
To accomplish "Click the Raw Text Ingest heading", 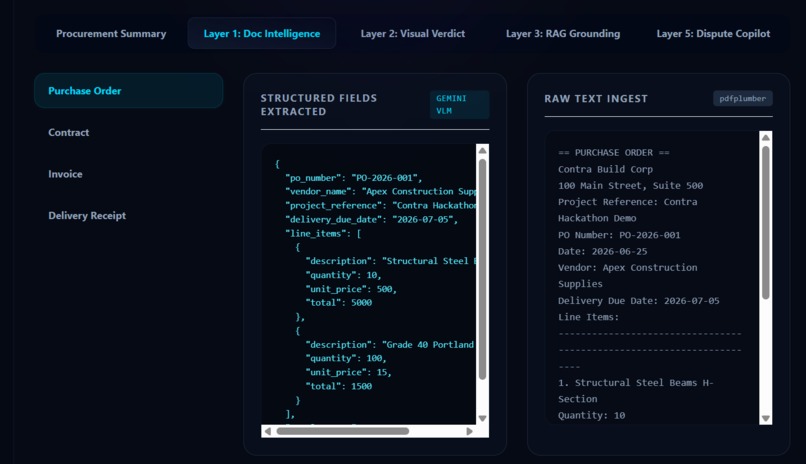I will coord(596,99).
